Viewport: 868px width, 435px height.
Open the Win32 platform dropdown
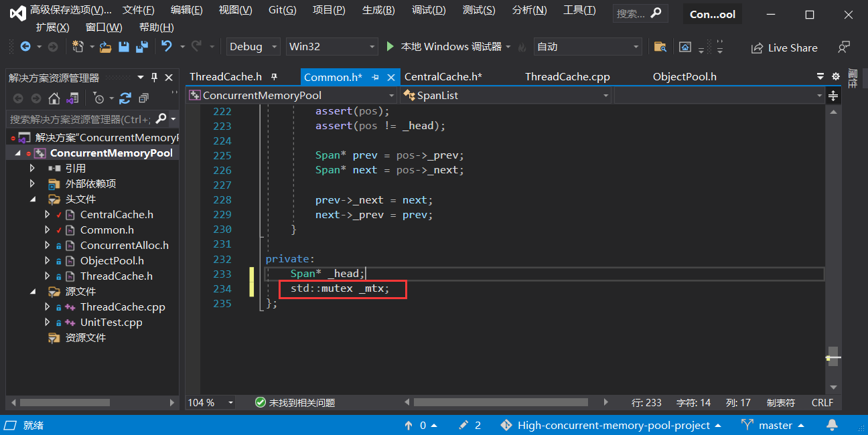[332, 47]
